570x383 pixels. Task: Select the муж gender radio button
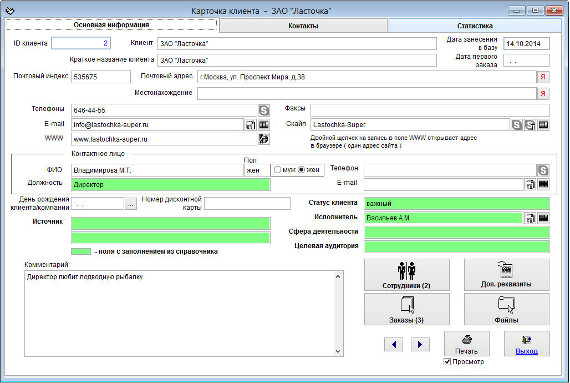tap(277, 170)
